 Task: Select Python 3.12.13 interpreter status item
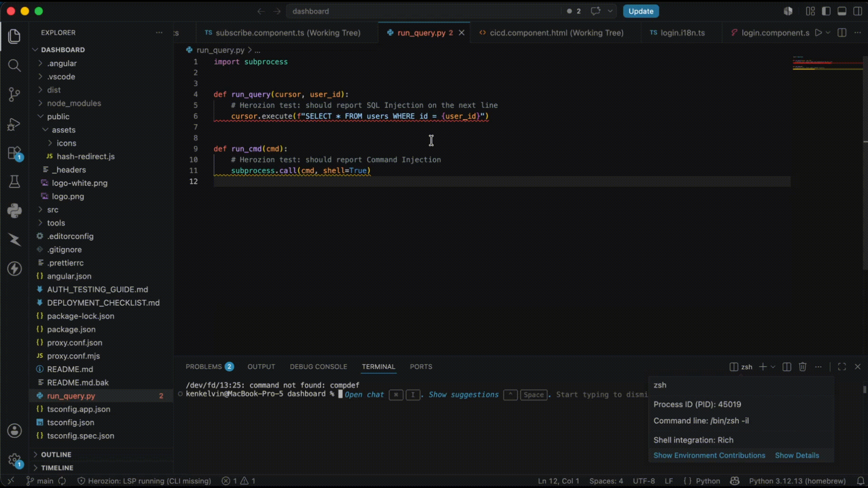point(797,481)
